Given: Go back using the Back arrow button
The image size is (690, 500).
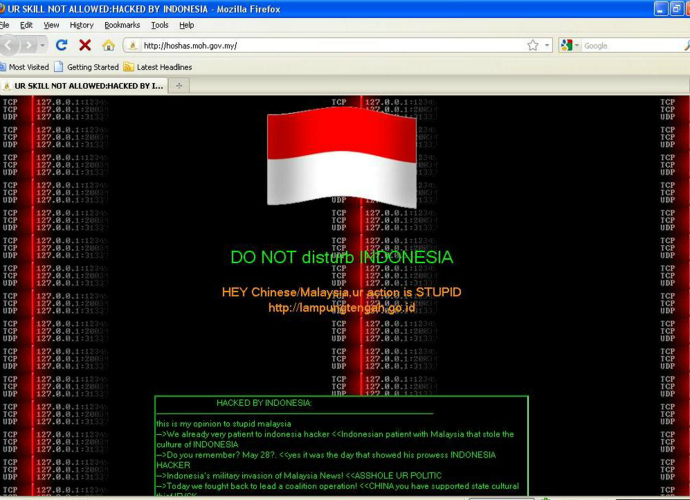Looking at the screenshot, I should point(8,45).
